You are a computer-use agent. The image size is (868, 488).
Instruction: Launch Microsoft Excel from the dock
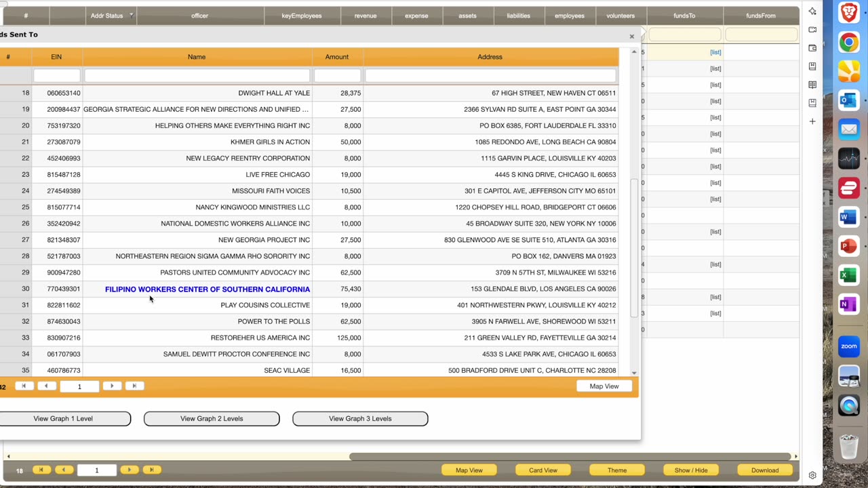(849, 275)
